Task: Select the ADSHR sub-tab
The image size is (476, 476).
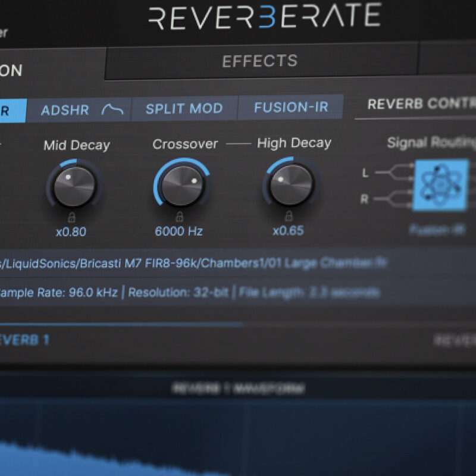Action: pos(79,110)
